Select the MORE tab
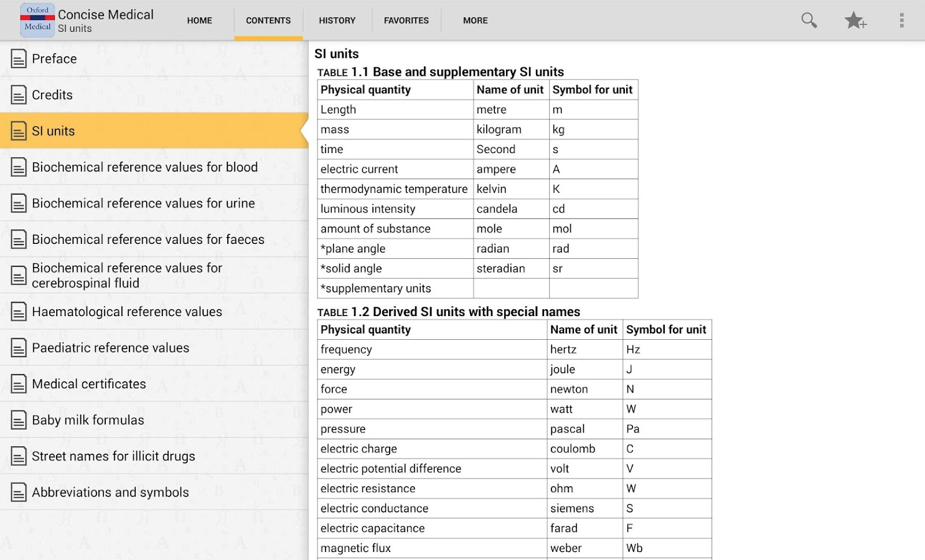 [475, 21]
